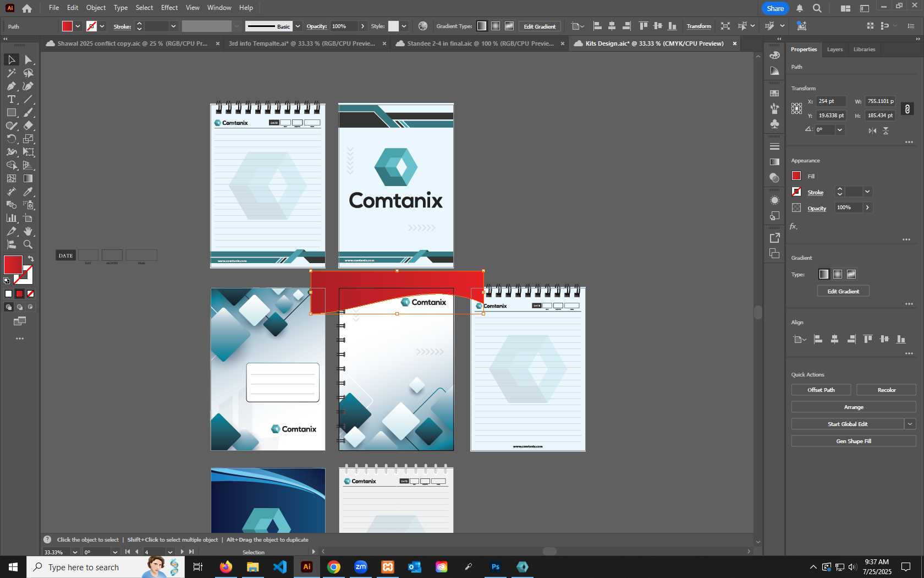
Task: Choose Radial gradient type in Properties panel
Action: (x=837, y=274)
